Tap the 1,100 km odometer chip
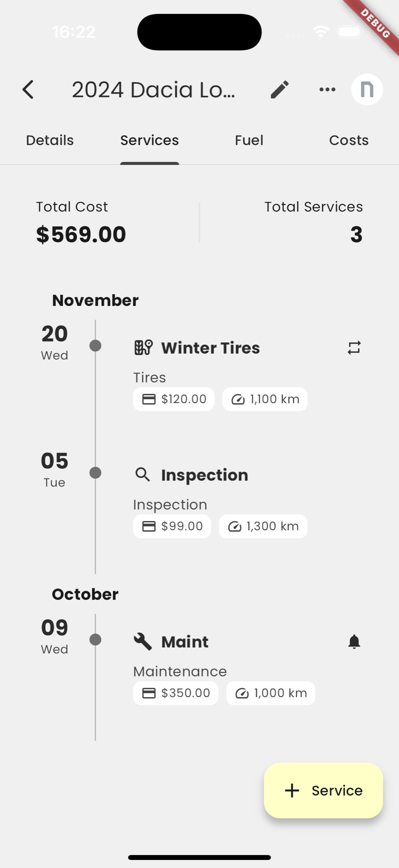Viewport: 399px width, 868px height. 265,399
